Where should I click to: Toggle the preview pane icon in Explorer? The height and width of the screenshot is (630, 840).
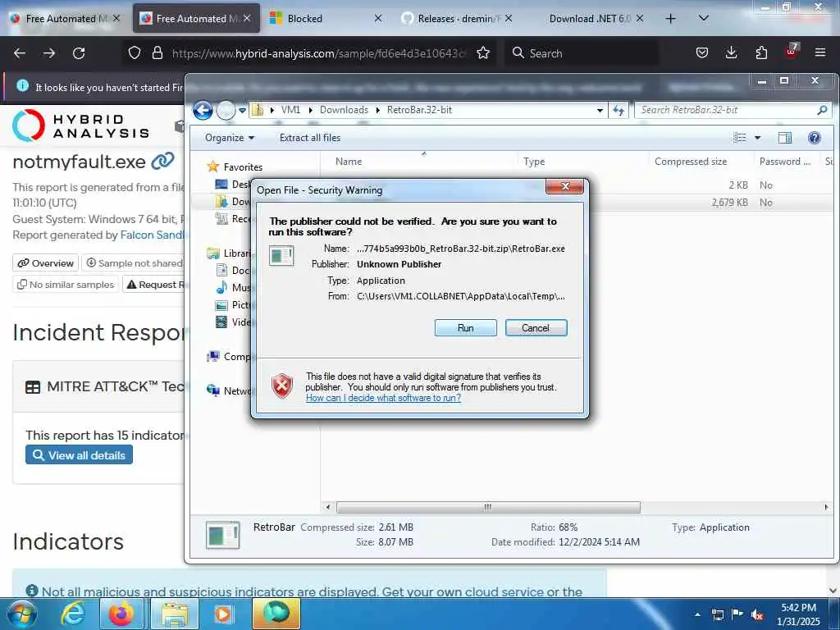click(784, 138)
